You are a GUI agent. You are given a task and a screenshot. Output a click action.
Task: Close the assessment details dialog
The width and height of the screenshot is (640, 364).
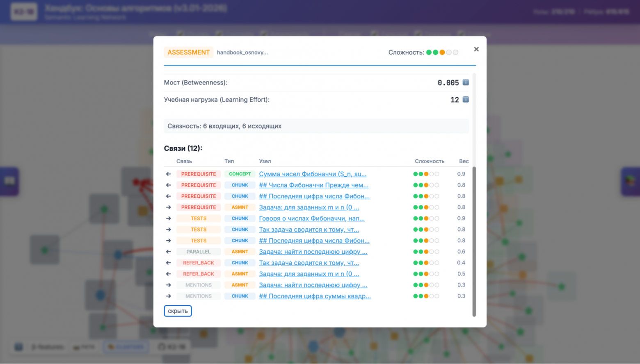click(x=476, y=49)
